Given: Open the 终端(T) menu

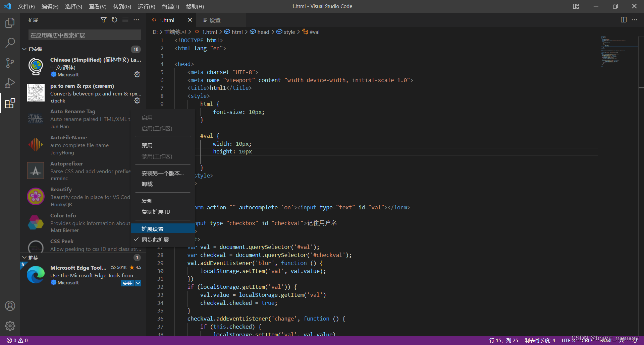Looking at the screenshot, I should pyautogui.click(x=170, y=6).
